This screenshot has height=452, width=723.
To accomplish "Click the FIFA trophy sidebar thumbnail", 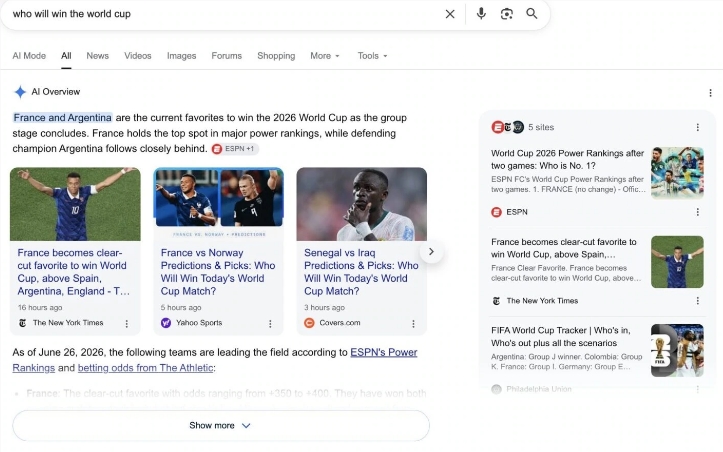I will point(677,351).
